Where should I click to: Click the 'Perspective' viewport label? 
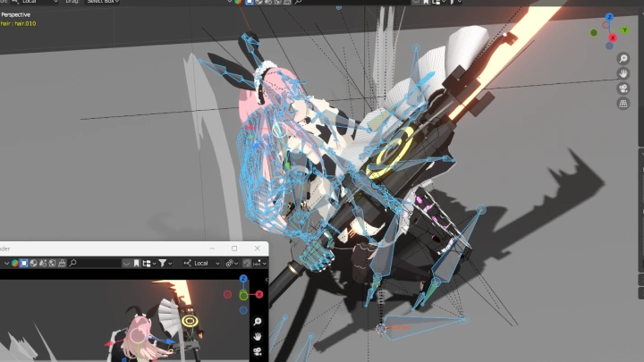pyautogui.click(x=15, y=14)
